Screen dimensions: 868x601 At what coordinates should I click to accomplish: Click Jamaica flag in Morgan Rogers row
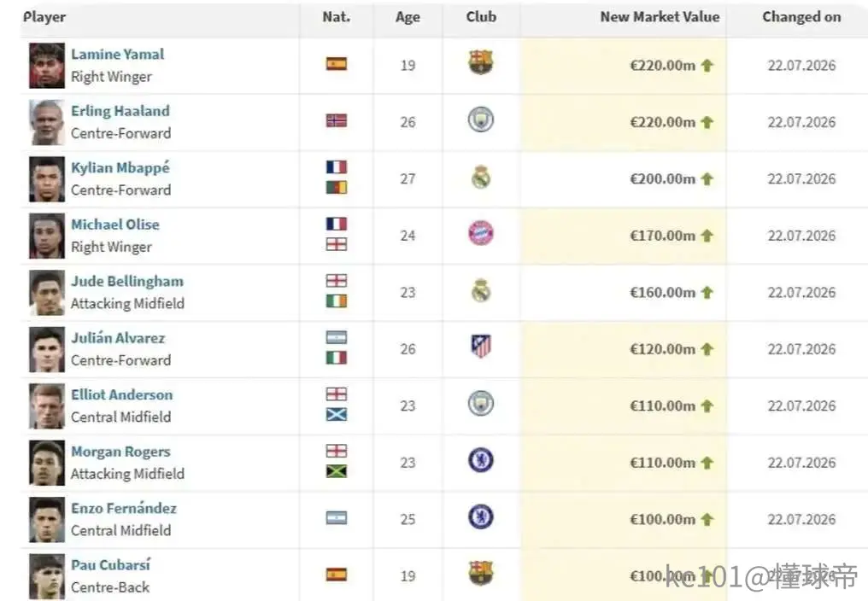[336, 471]
